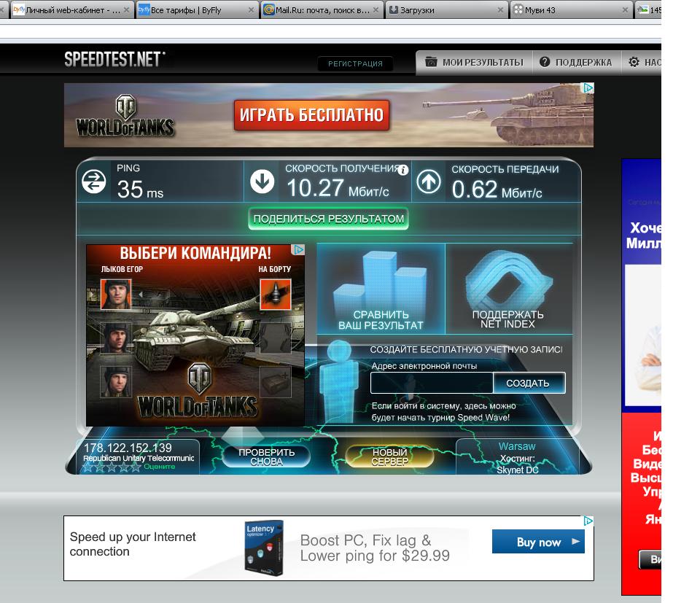Screen dimensions: 700x603
Task: Click AdChoices icon on Latency ad
Action: (588, 521)
